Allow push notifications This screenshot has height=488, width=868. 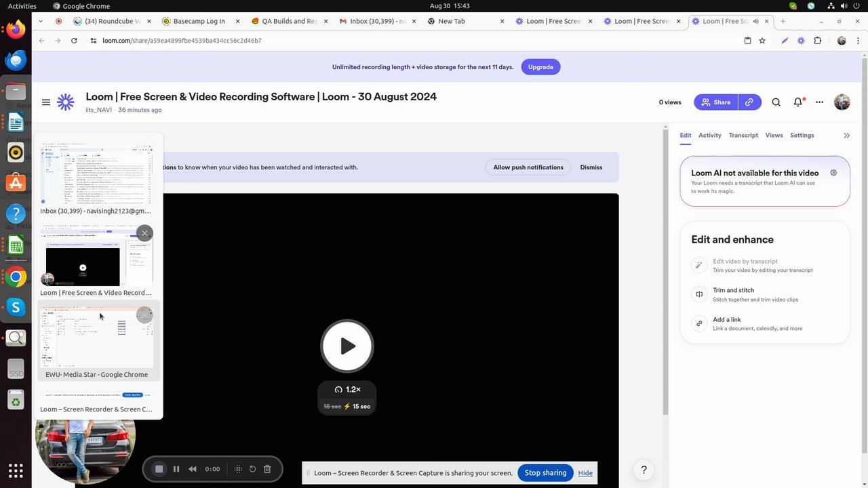point(528,167)
